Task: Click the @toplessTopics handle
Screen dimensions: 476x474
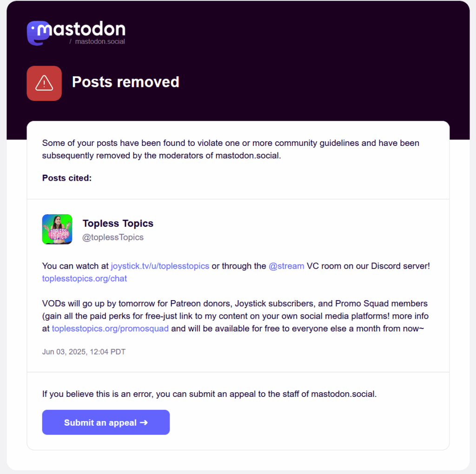Action: [x=113, y=237]
